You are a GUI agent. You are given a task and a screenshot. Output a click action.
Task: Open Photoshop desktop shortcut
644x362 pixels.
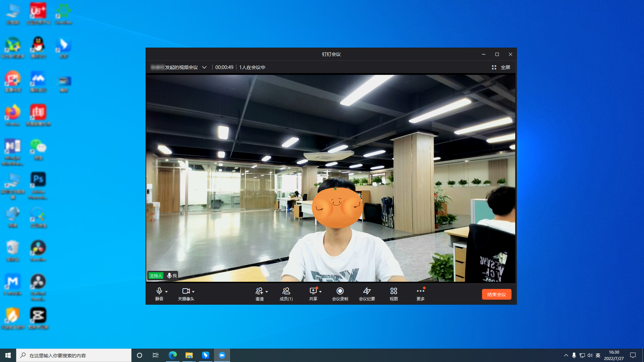(x=38, y=179)
